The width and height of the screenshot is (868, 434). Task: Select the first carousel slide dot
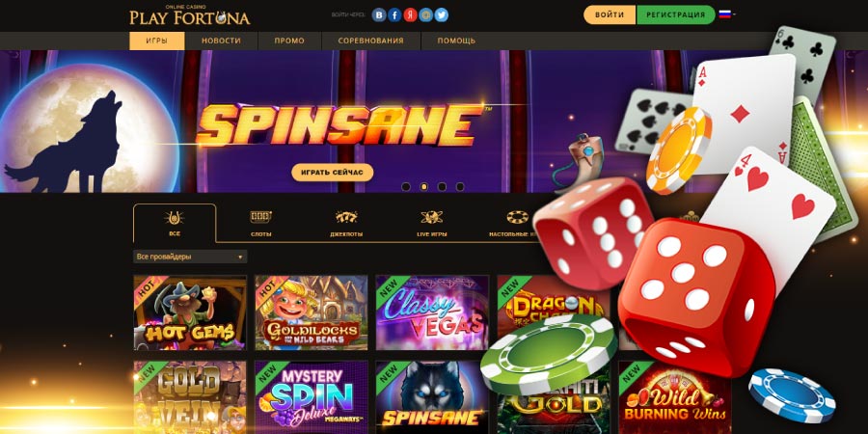pos(406,186)
